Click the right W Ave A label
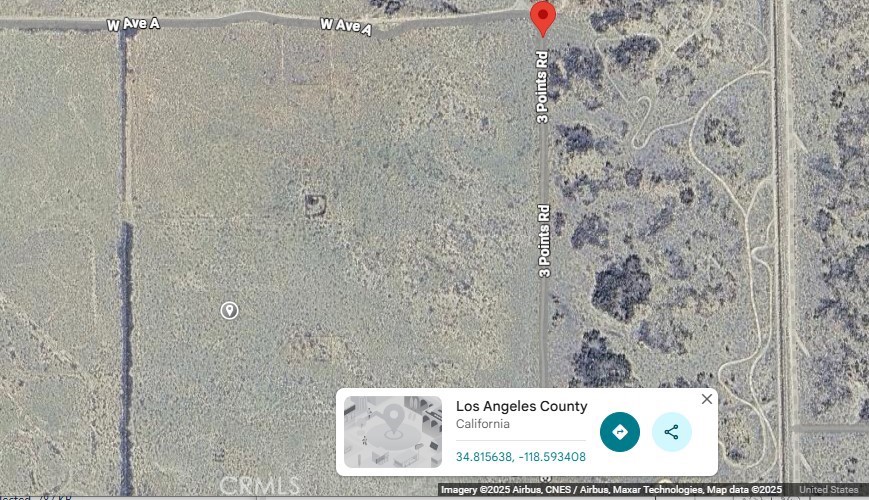Image resolution: width=869 pixels, height=500 pixels. coord(346,26)
